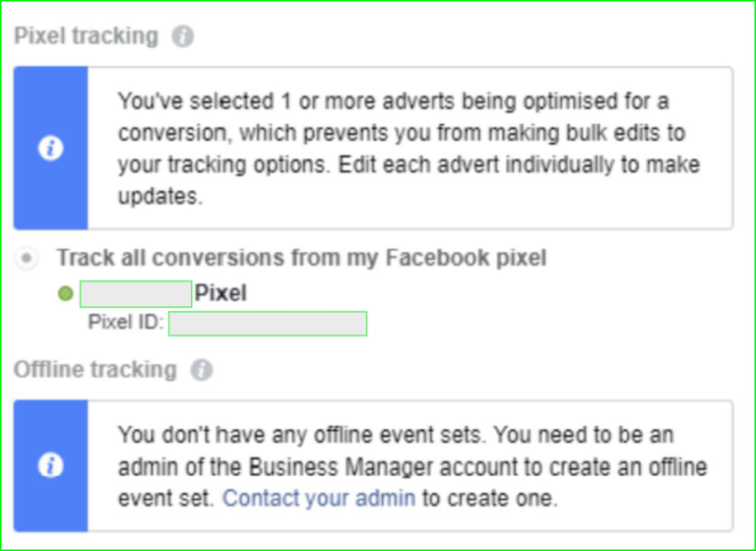Image resolution: width=756 pixels, height=551 pixels.
Task: Click the Pixel tracking section heading
Action: click(x=87, y=36)
